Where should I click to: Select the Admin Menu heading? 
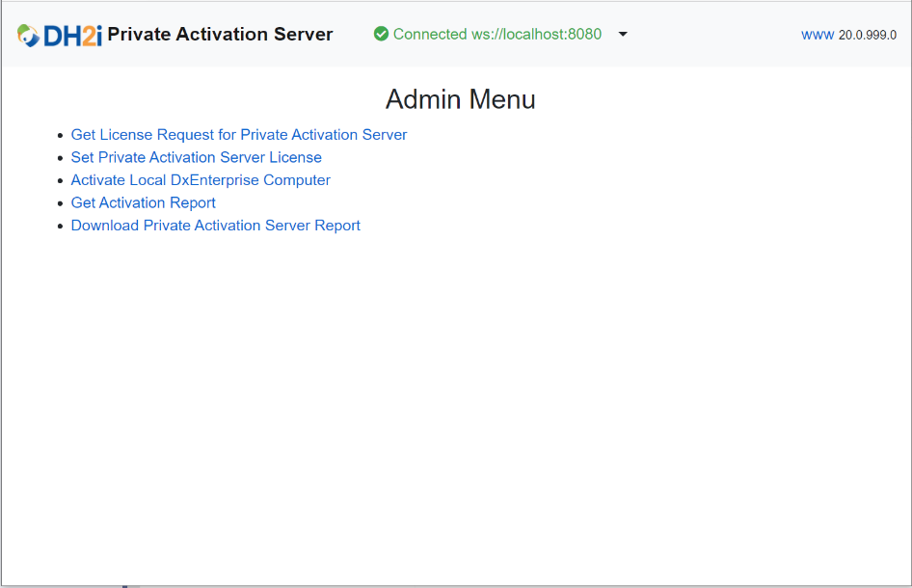460,99
